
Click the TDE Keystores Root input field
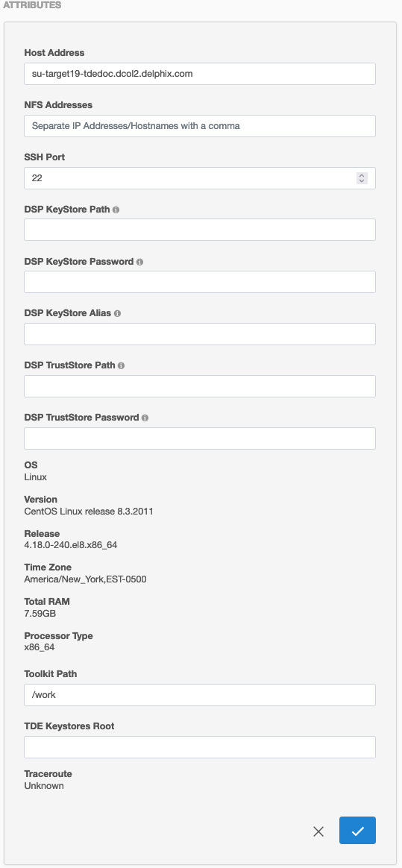click(x=200, y=746)
